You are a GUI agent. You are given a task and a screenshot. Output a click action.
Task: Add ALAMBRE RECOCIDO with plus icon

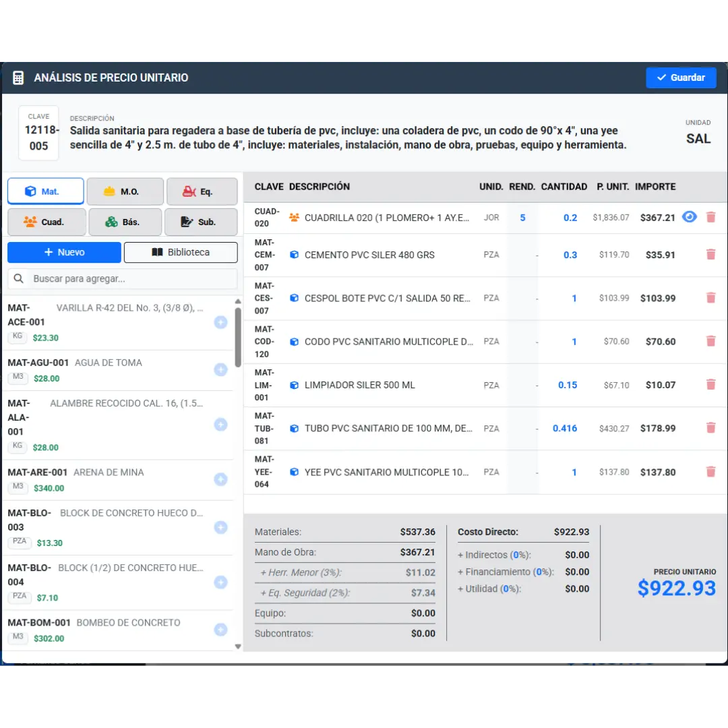tap(220, 425)
